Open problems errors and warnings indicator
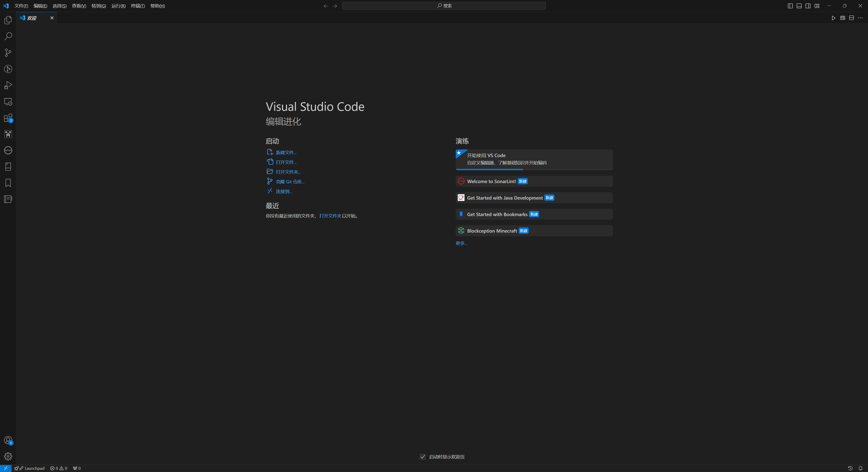Screen dimensions: 868x472 coord(59,468)
